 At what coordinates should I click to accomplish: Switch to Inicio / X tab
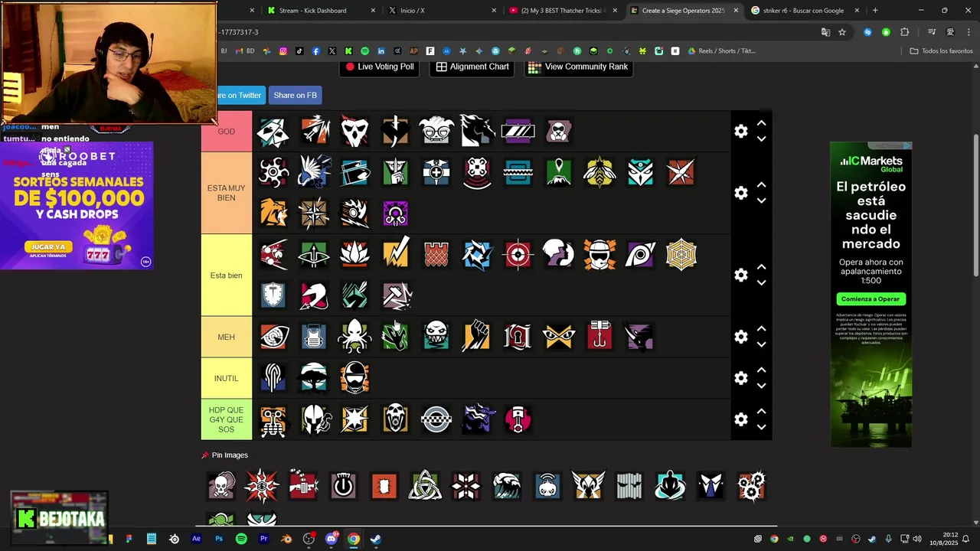pos(443,11)
